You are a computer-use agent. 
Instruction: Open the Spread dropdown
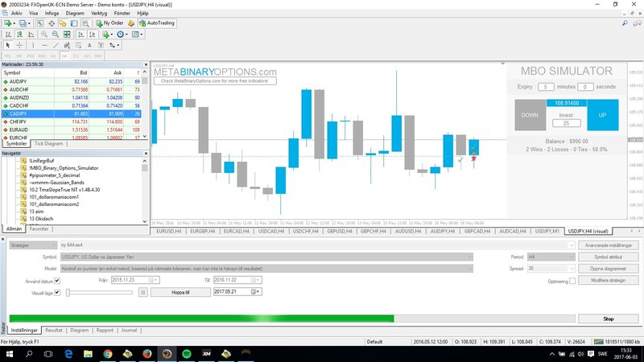[551, 269]
